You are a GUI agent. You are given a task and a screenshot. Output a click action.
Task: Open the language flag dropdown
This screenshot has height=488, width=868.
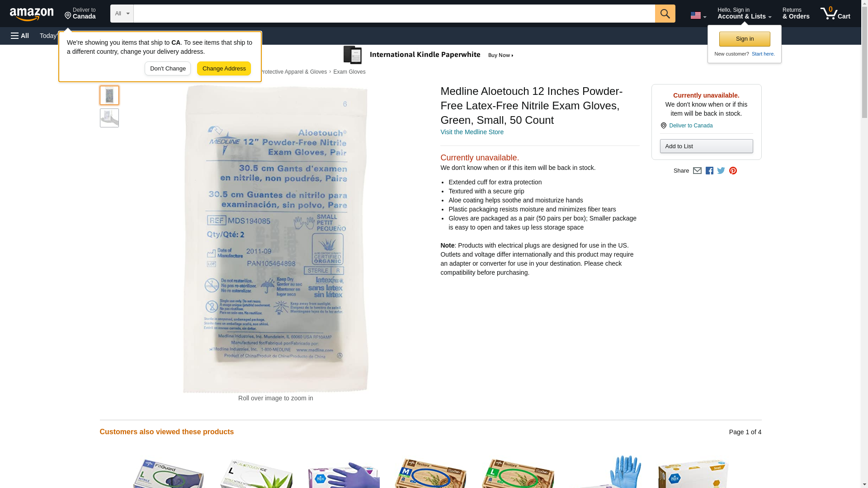pos(698,15)
